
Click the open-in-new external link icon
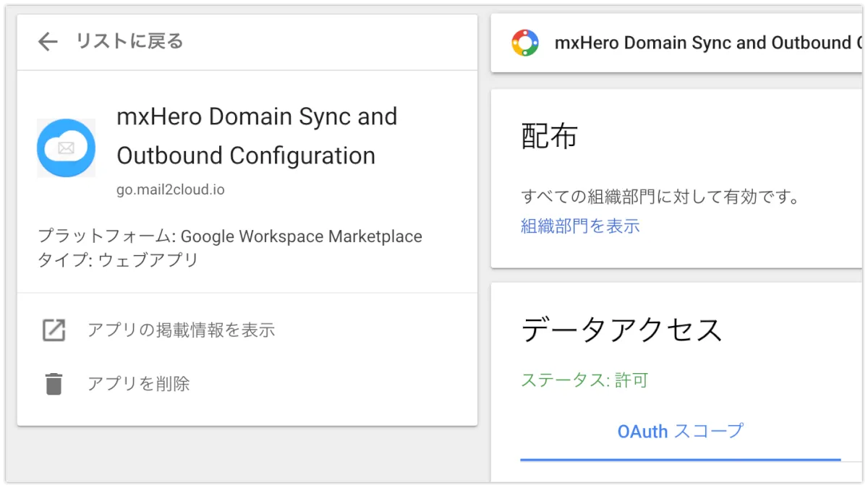click(x=54, y=330)
